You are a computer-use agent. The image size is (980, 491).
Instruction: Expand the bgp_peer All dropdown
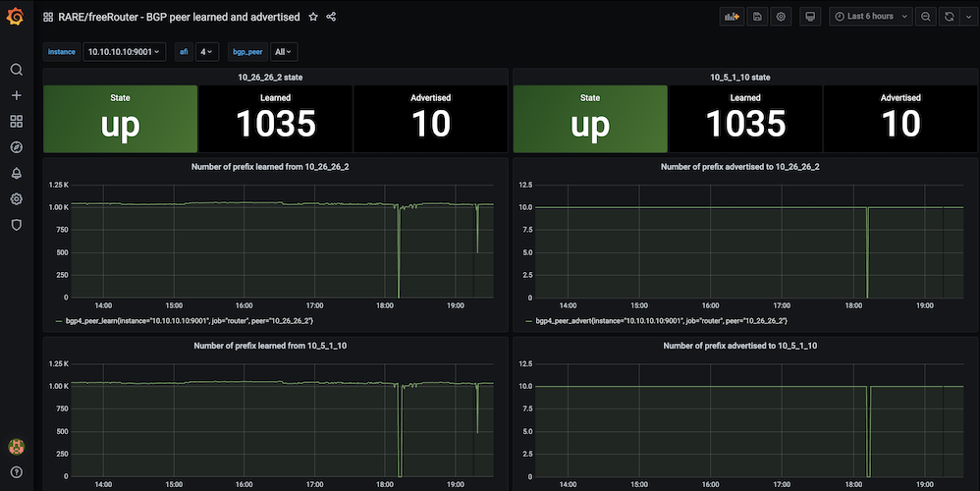[x=284, y=52]
